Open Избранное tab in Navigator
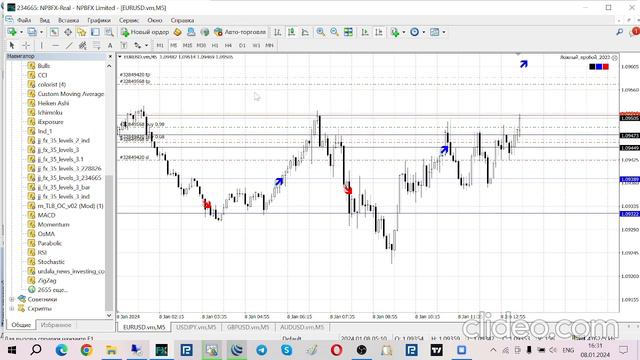Image resolution: width=640 pixels, height=360 pixels. 56,325
